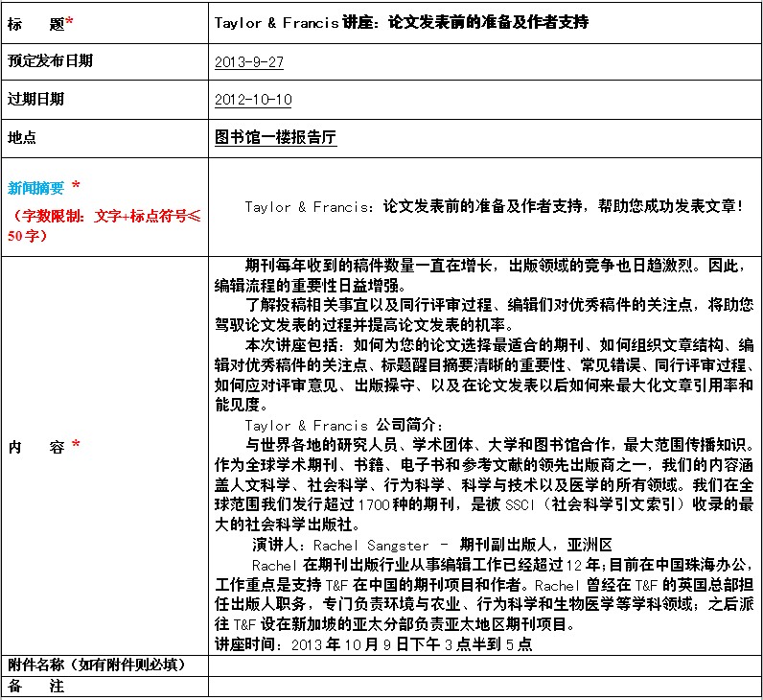
Task: Click the lecture time line 讲座时间：2013年10月9日
Action: tap(374, 644)
